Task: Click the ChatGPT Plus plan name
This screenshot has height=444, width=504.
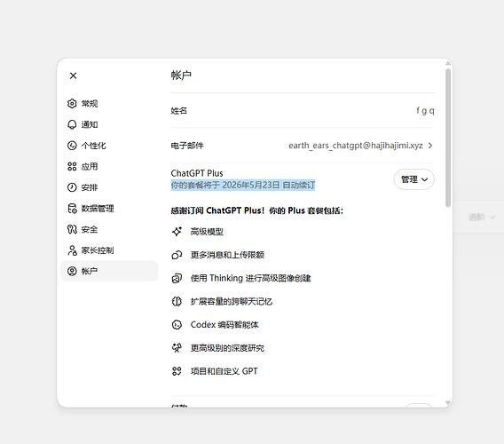Action: point(197,173)
